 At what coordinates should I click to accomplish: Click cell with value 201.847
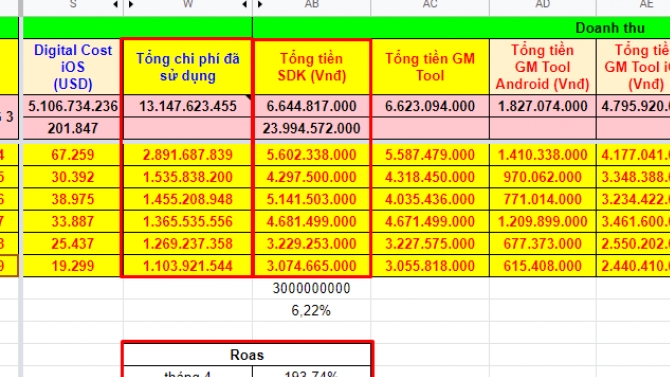(73, 128)
